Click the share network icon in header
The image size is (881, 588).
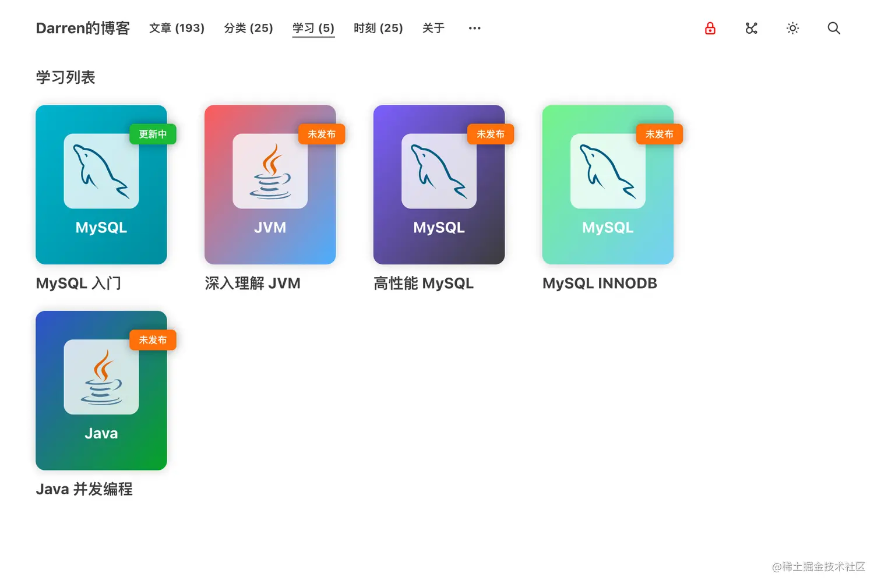[751, 28]
